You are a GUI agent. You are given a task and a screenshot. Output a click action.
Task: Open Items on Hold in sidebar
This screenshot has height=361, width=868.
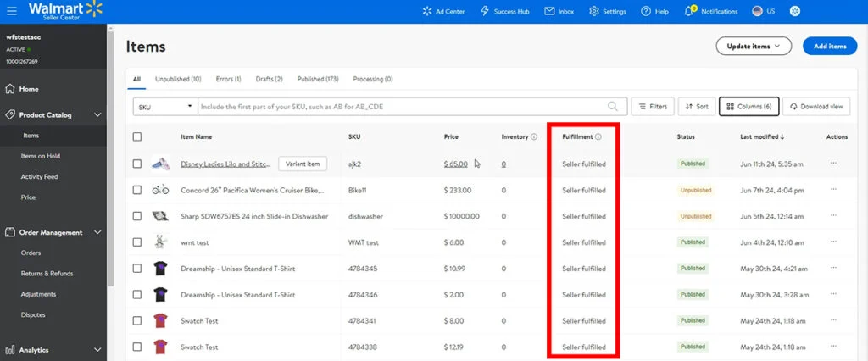point(41,156)
